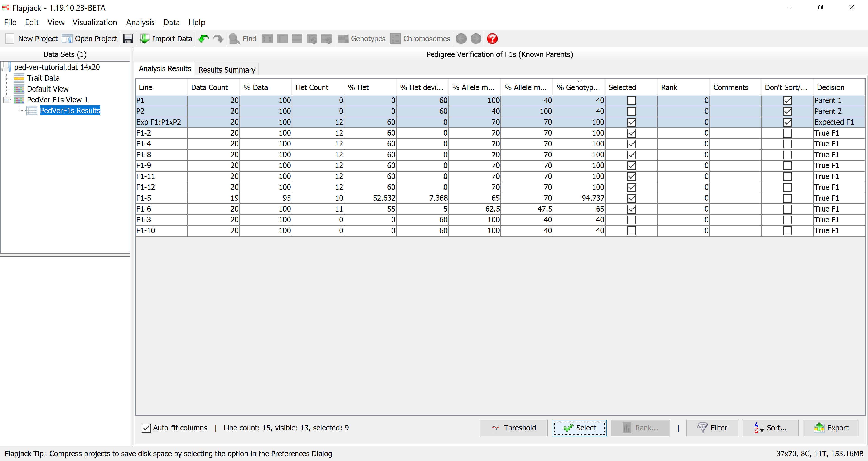Image resolution: width=868 pixels, height=461 pixels.
Task: Tick Don't Sort checkbox for line F1-12
Action: [x=788, y=187]
